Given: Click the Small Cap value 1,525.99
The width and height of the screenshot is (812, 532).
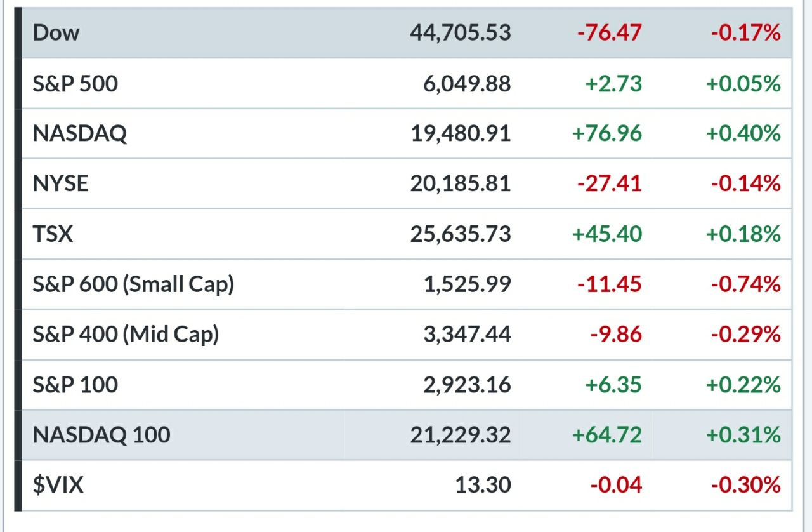Looking at the screenshot, I should point(468,284).
